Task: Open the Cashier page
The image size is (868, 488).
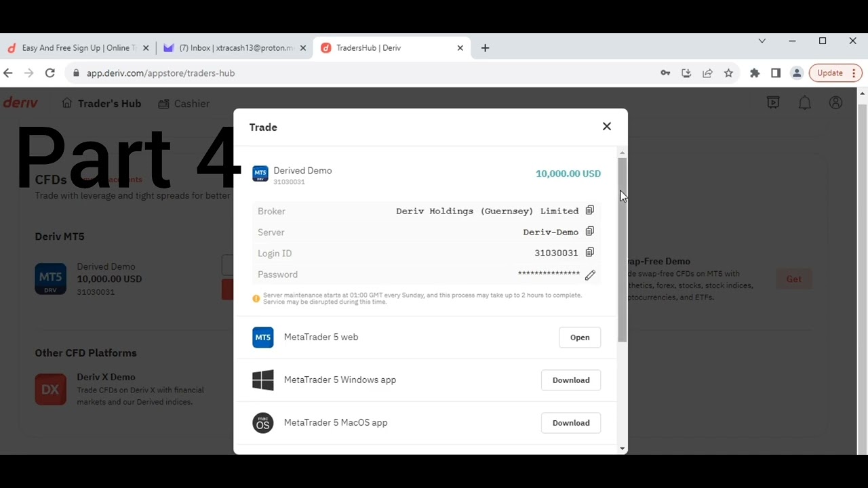Action: click(184, 104)
